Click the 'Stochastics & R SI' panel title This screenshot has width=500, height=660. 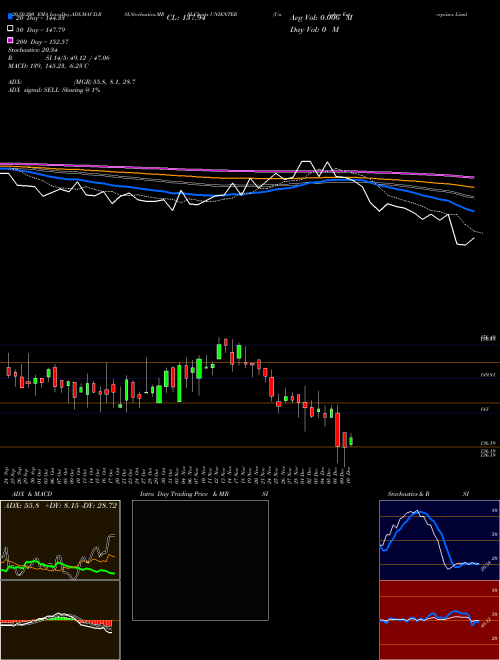click(x=428, y=494)
